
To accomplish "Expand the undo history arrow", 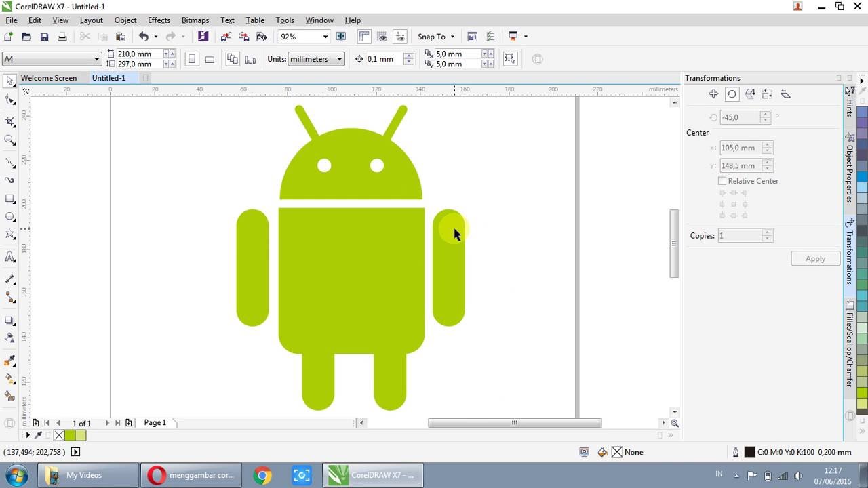I will point(155,37).
